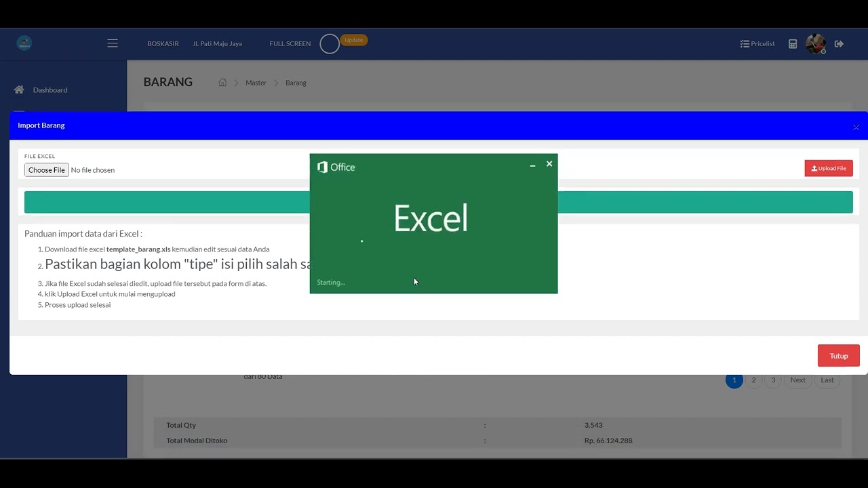Go to page 2 in the pagination
The image size is (868, 488).
click(x=753, y=380)
